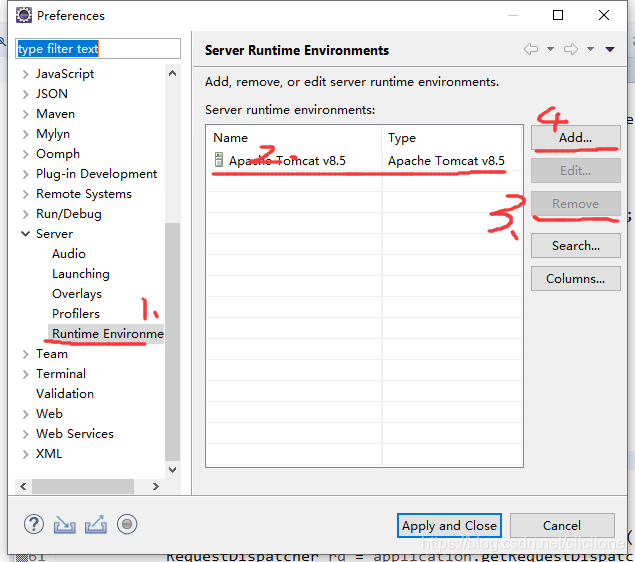Click the Remove button
The height and width of the screenshot is (562, 635).
click(575, 204)
